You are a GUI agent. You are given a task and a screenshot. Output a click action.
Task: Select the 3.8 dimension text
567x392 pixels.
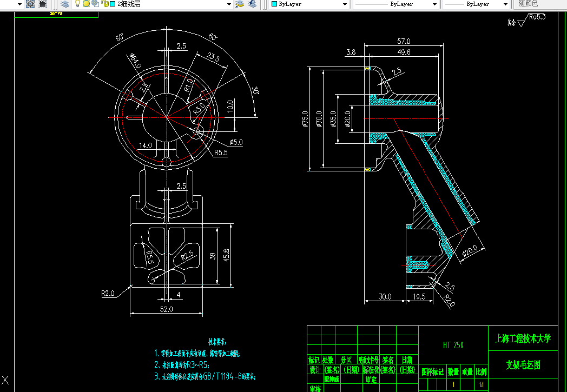351,52
